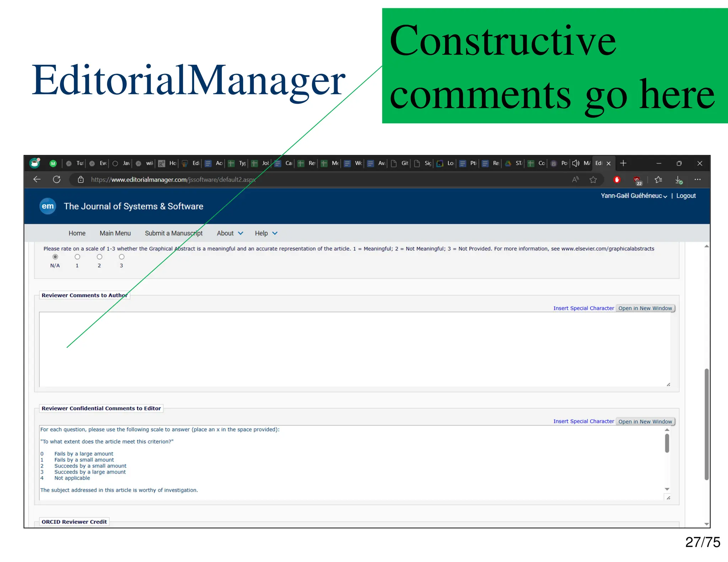Image resolution: width=728 pixels, height=562 pixels.
Task: Click the browser profile avatar icon
Action: pos(35,163)
